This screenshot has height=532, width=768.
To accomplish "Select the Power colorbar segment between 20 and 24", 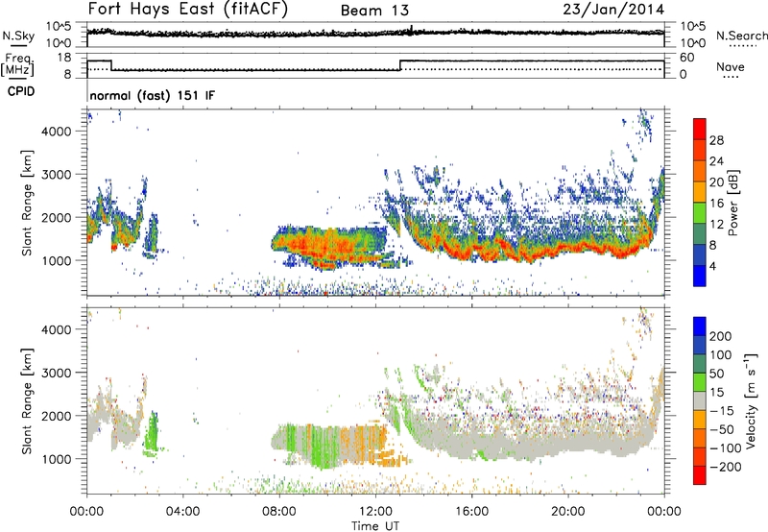I will point(700,171).
